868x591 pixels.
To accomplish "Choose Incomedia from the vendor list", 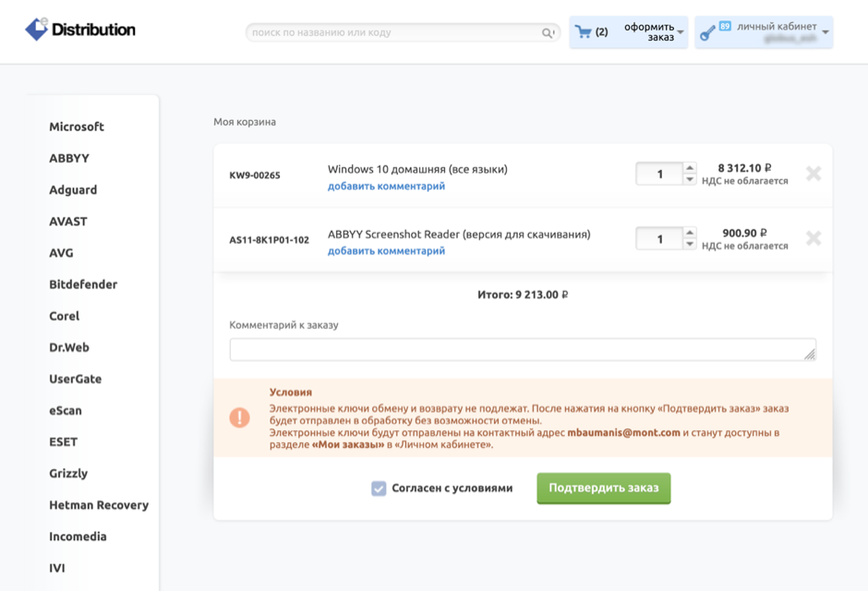I will click(78, 537).
